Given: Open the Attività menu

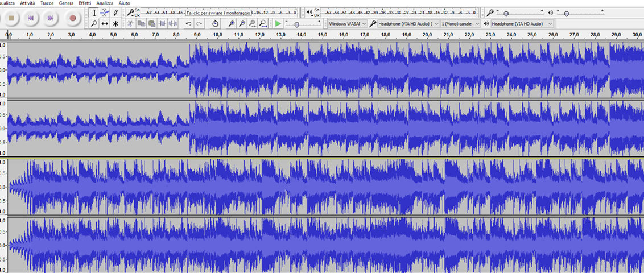Looking at the screenshot, I should point(27,3).
